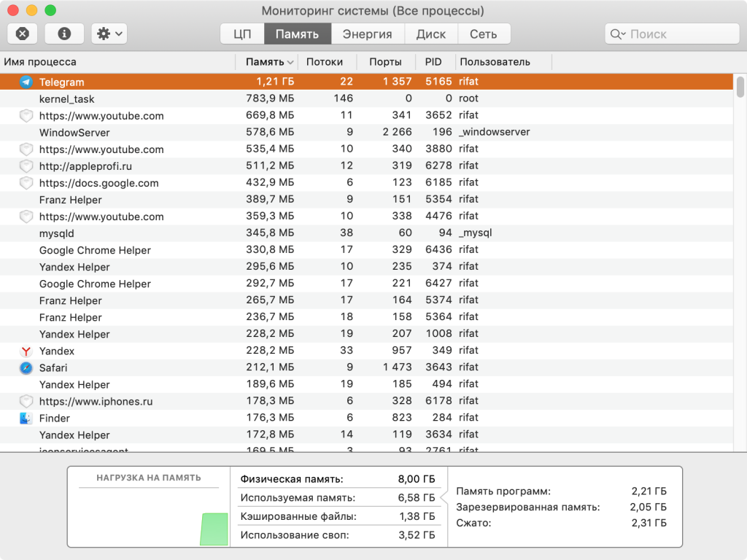Image resolution: width=747 pixels, height=560 pixels.
Task: Select the kernel_task process row
Action: pos(366,98)
